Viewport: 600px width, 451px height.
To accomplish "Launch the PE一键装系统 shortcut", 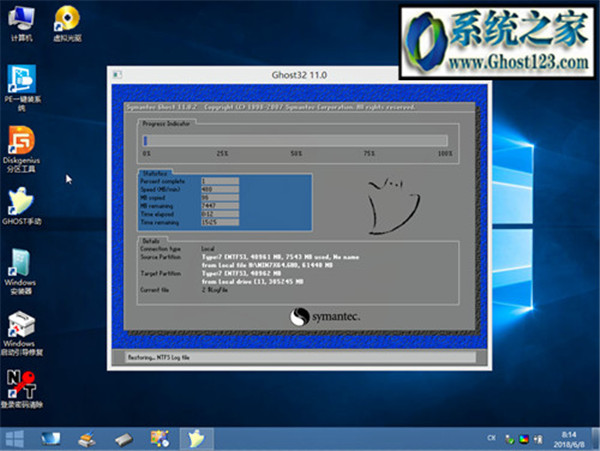I will [22, 88].
